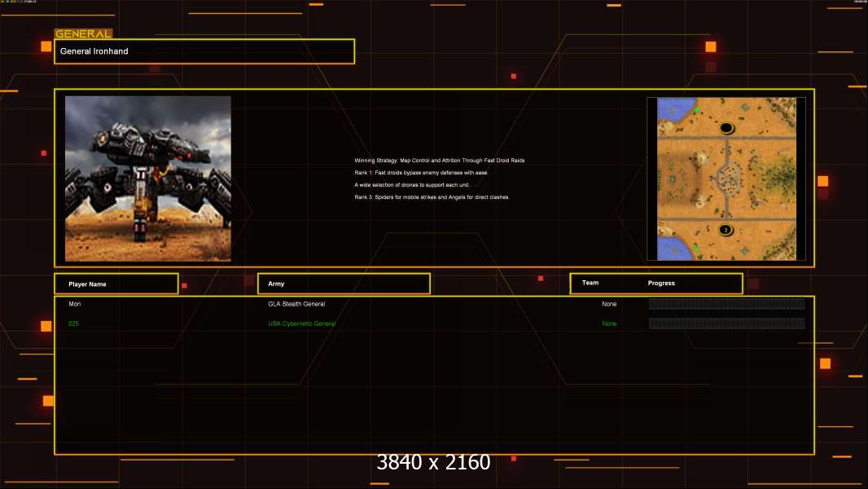This screenshot has width=868, height=489.
Task: Click the Rank 3 Spiders and Angels line
Action: (x=432, y=196)
